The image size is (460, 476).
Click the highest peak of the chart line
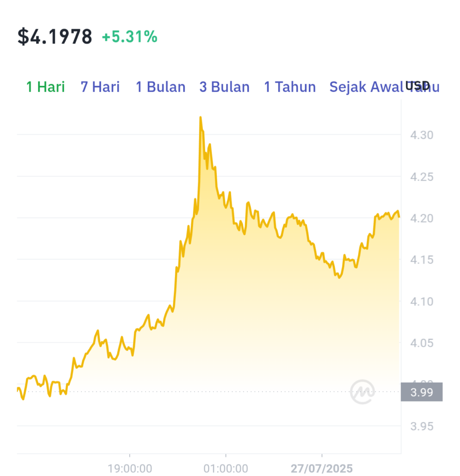tap(200, 118)
